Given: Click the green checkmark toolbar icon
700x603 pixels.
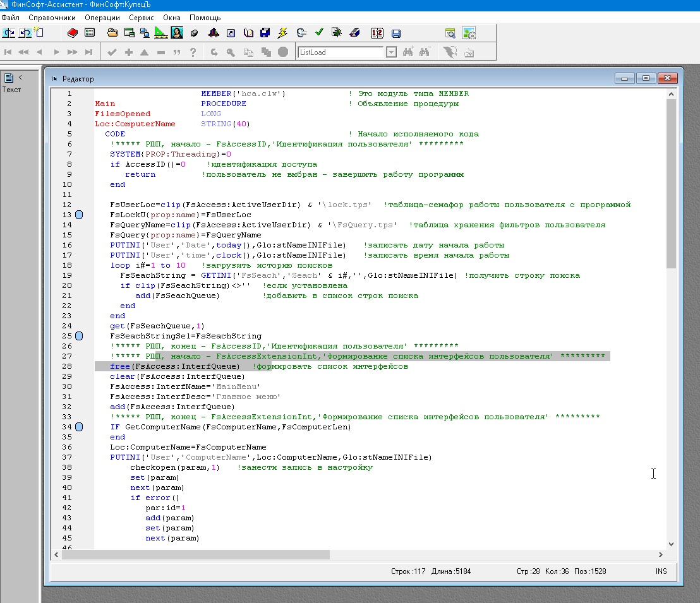Looking at the screenshot, I should (319, 33).
